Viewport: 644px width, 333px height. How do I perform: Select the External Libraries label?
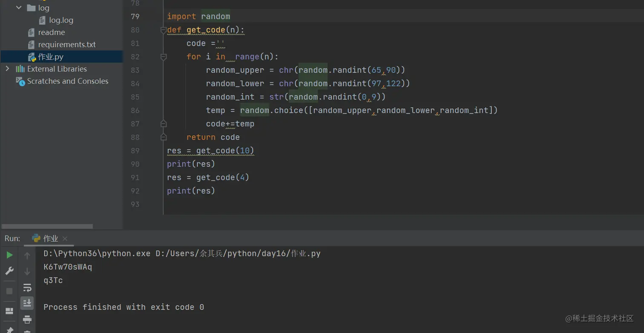coord(57,69)
